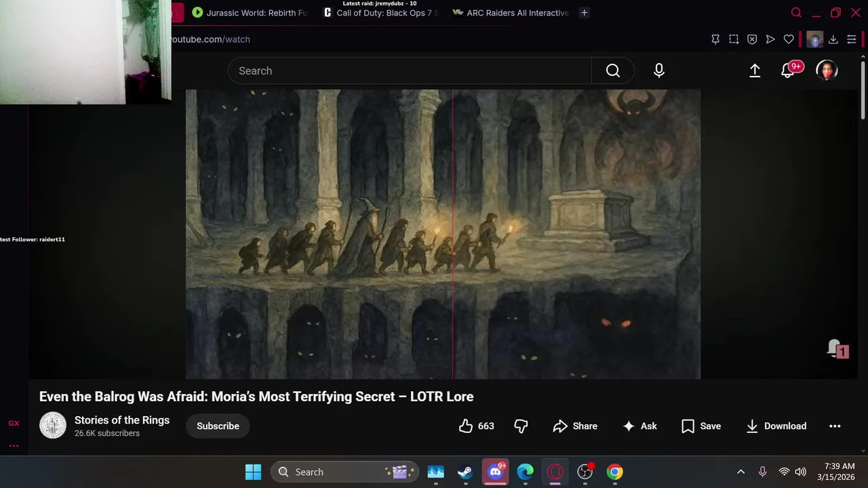The width and height of the screenshot is (868, 488).
Task: Open the YouTube upload (create) icon
Action: [755, 70]
